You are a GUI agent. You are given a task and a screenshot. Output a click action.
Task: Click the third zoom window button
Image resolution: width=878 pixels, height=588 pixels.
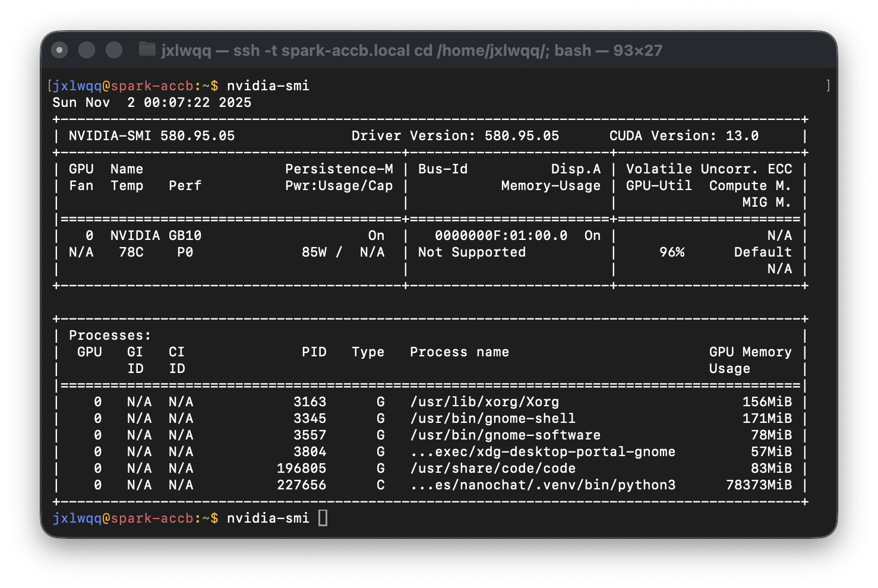click(x=114, y=50)
